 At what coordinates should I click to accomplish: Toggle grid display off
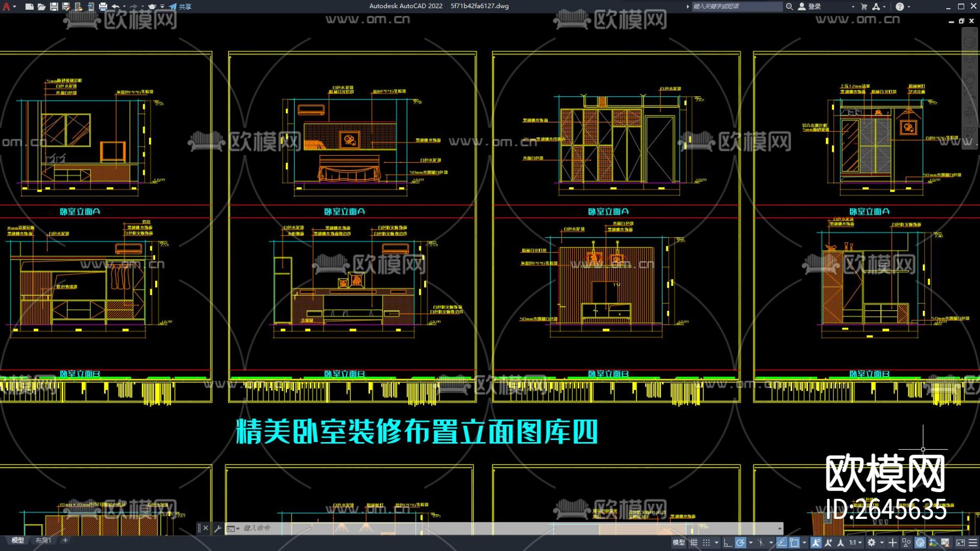[x=694, y=543]
